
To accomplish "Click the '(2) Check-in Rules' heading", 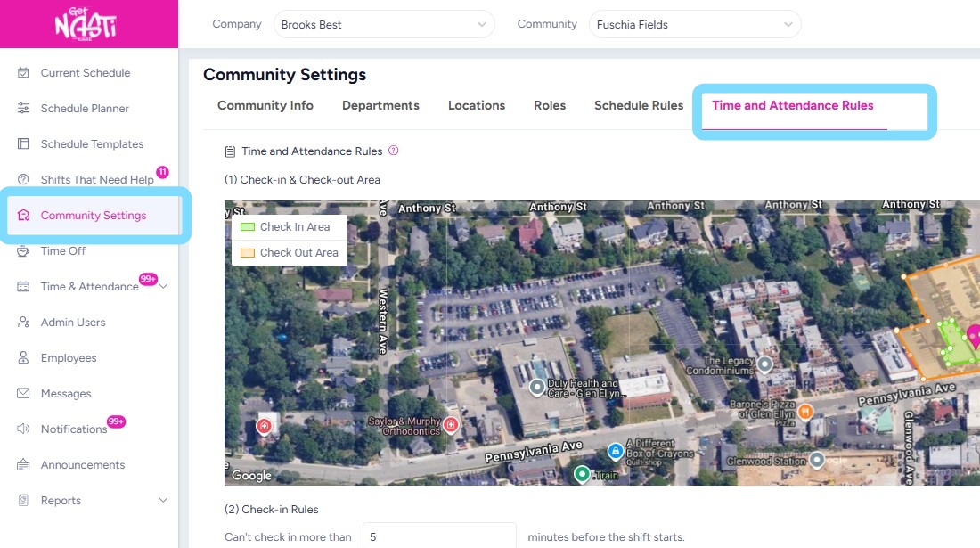I will pos(271,510).
